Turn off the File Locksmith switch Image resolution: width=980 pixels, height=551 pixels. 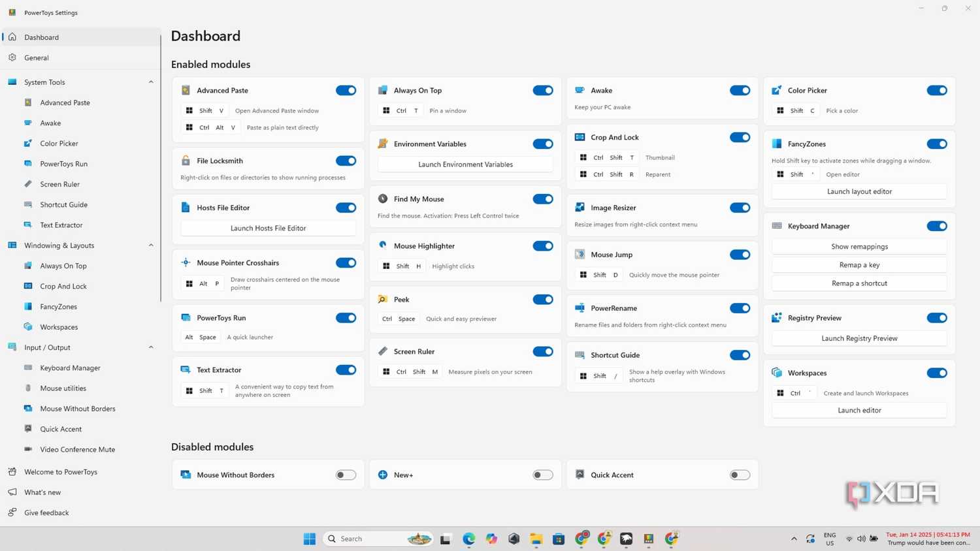click(346, 161)
